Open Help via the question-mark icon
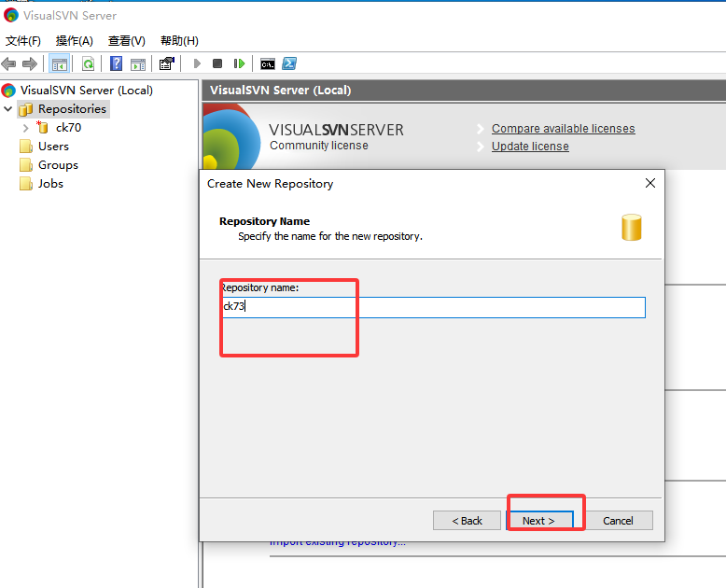Image resolution: width=726 pixels, height=588 pixels. tap(117, 63)
